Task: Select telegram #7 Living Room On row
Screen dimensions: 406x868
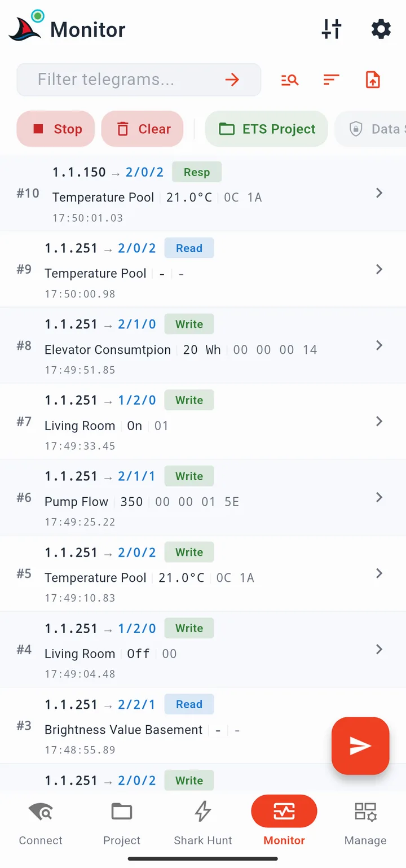Action: pyautogui.click(x=203, y=422)
